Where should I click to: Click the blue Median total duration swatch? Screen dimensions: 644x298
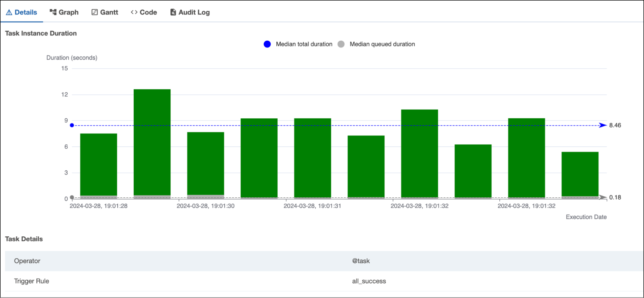267,44
